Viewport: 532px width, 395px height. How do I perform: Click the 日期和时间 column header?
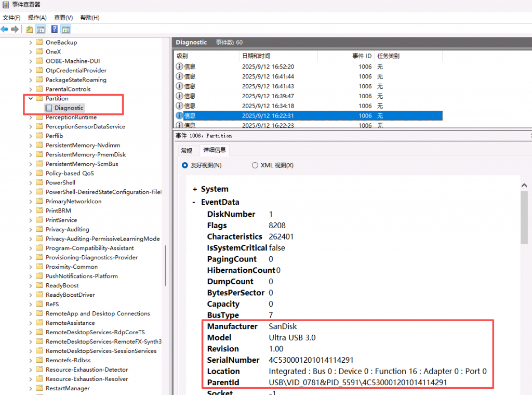tap(256, 56)
